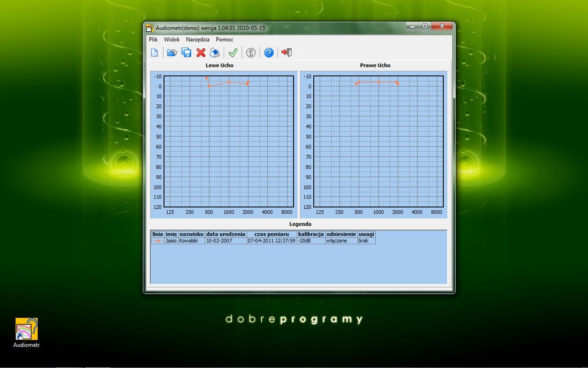Open the Plik menu
Viewport: 588px width, 368px height.
153,40
